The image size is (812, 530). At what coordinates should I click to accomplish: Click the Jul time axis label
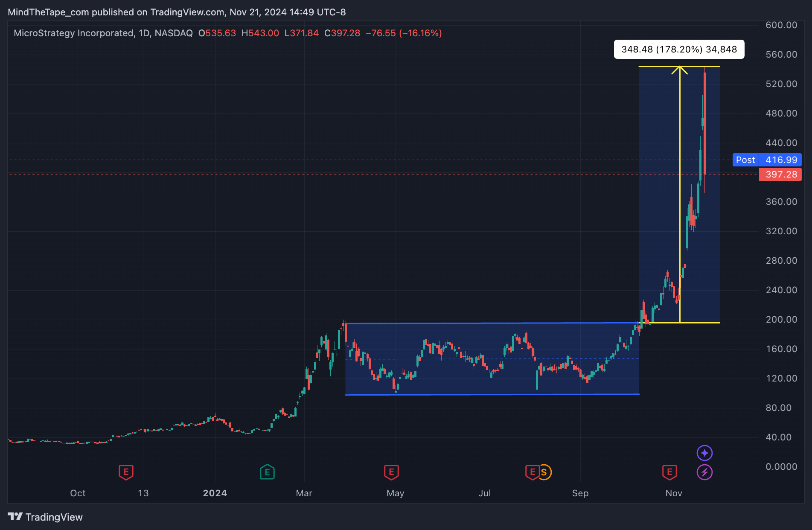pos(485,493)
